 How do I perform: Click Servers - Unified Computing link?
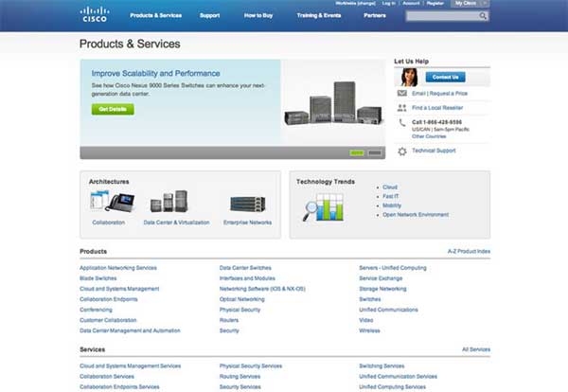click(393, 268)
